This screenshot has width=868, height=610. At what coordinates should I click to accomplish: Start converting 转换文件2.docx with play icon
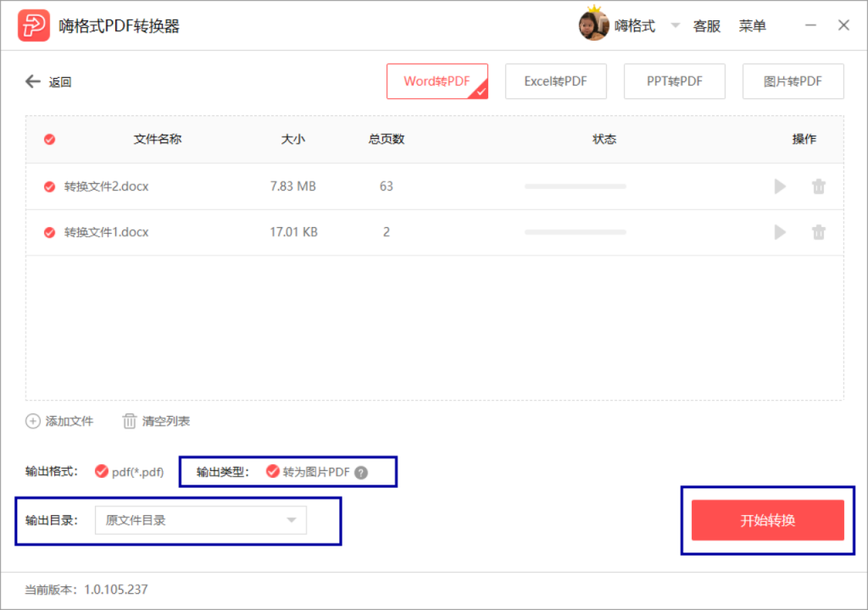[x=780, y=186]
